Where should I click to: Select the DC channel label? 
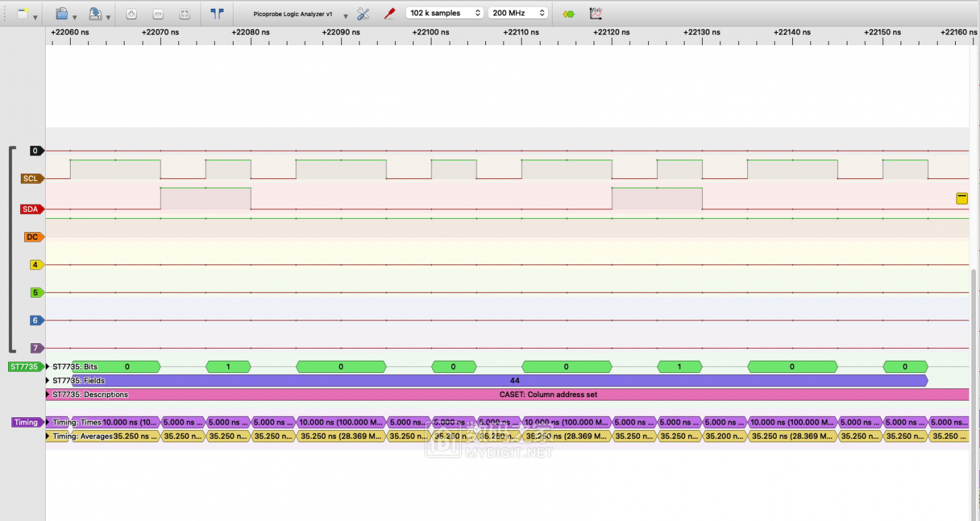click(34, 237)
